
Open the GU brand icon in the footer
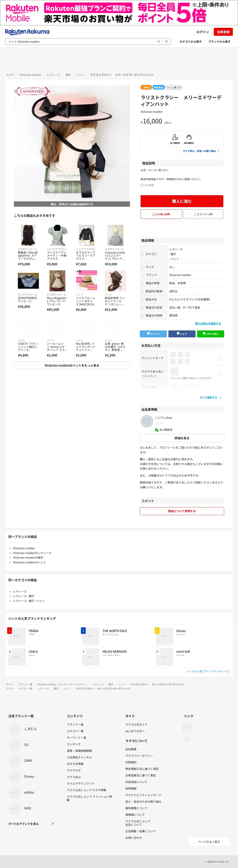pyautogui.click(x=14, y=745)
